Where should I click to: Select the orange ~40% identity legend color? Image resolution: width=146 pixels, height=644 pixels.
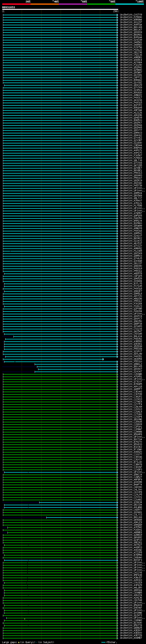[45, 4]
